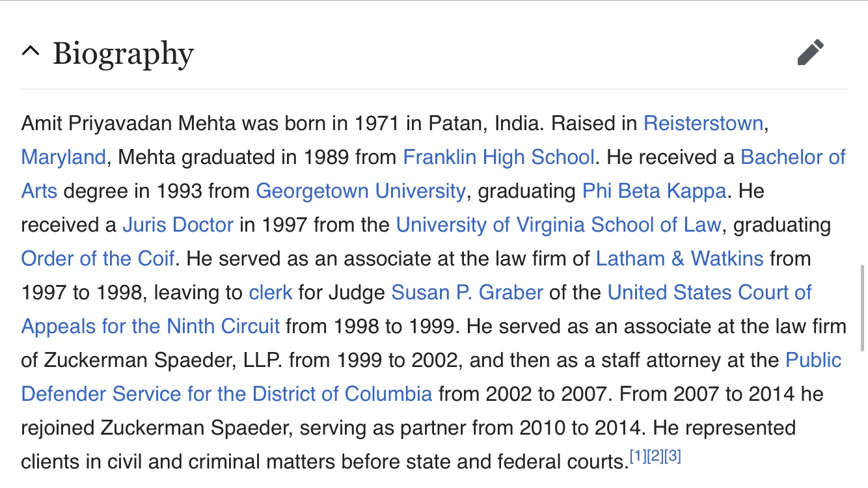Open University of Virginia School of Law

click(x=558, y=224)
